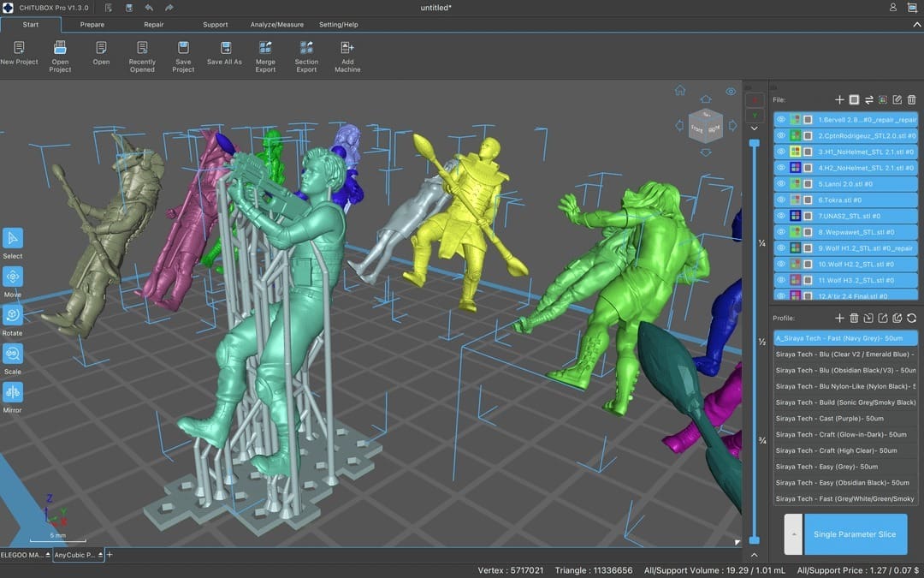Open the dropdown arrow beside Single Parameter Slice
Viewport: 924px width, 578px height.
(x=793, y=534)
